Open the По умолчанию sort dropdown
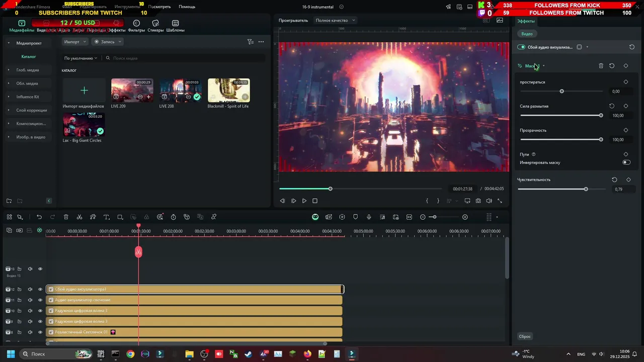 point(80,58)
